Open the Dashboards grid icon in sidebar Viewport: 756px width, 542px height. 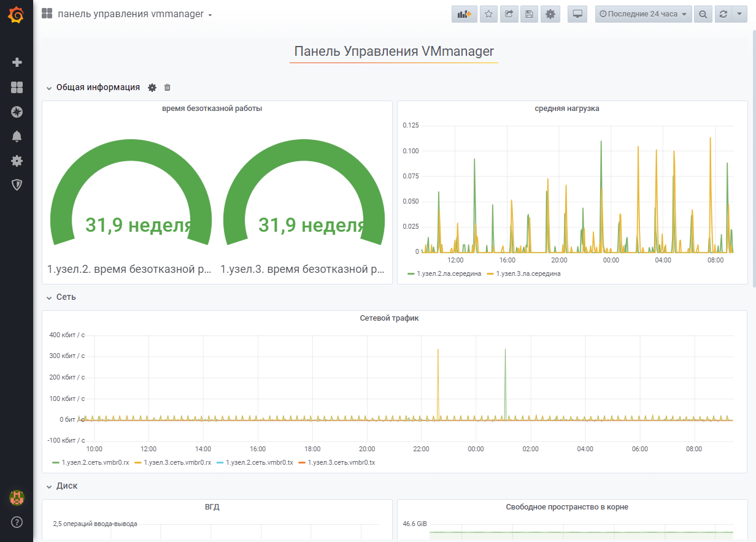point(17,88)
